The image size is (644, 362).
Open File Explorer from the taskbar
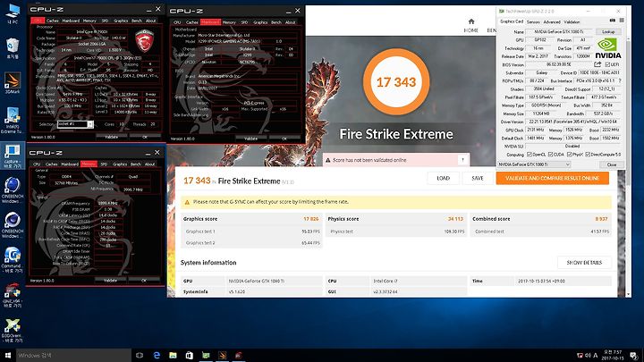pos(173,355)
